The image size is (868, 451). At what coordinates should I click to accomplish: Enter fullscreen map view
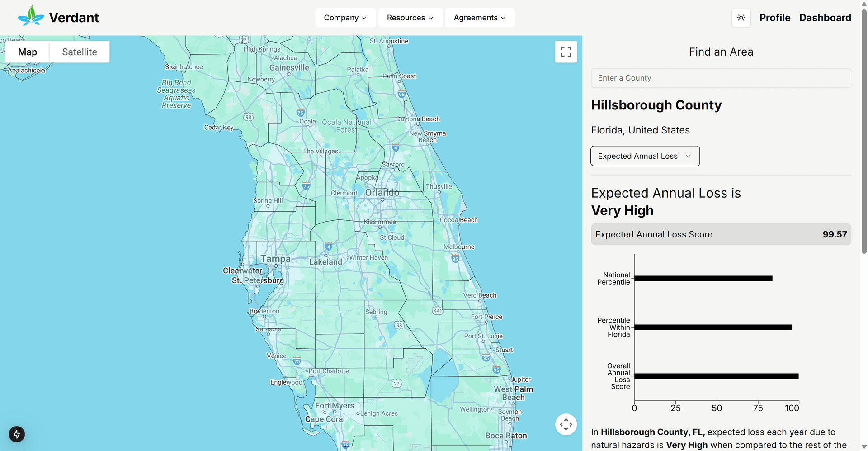point(566,52)
